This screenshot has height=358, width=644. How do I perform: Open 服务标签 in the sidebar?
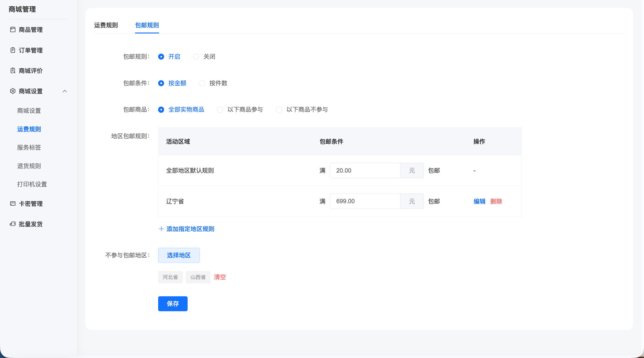pos(29,147)
